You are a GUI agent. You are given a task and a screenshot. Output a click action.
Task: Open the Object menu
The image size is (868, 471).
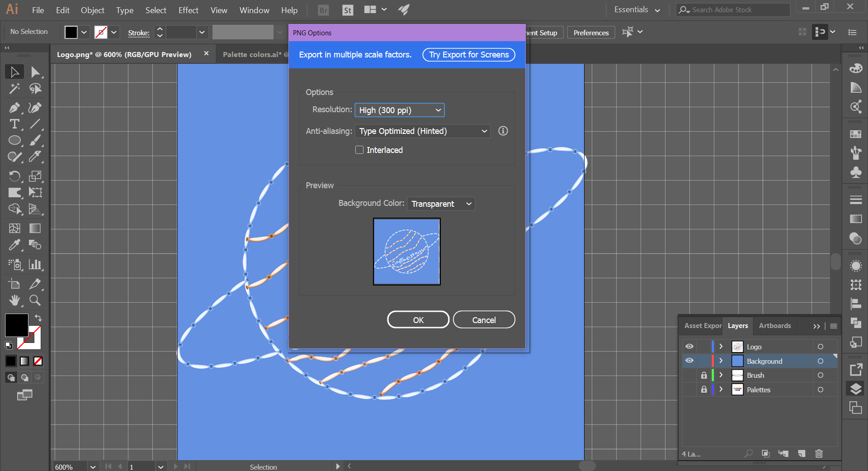92,10
